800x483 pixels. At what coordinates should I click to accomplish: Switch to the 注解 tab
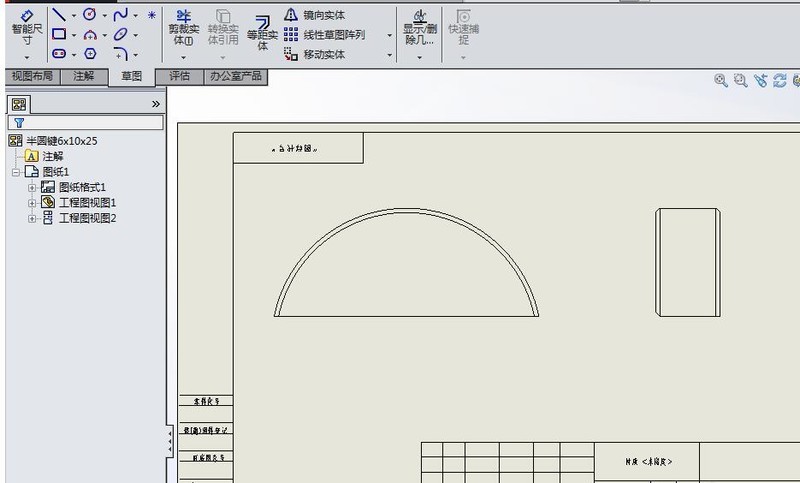point(84,77)
